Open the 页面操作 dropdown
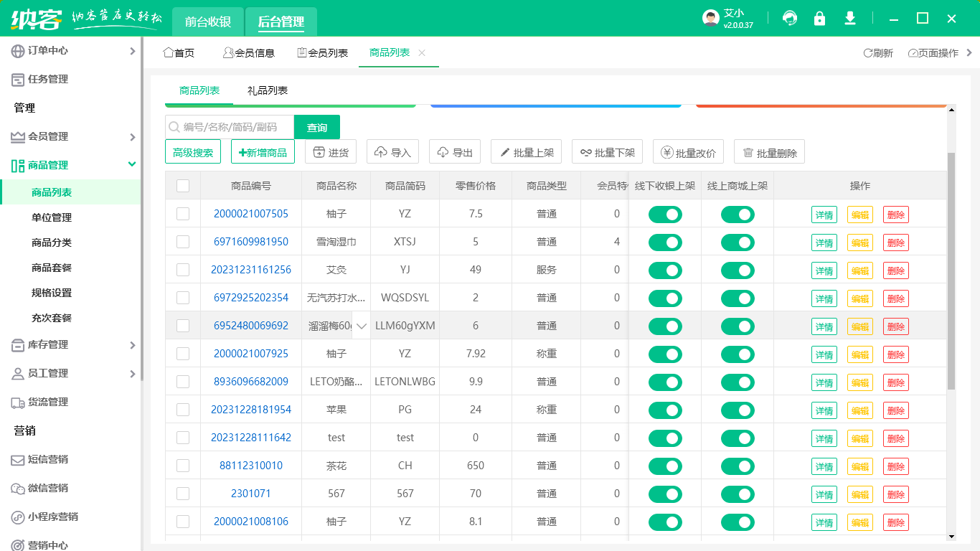 coord(933,53)
